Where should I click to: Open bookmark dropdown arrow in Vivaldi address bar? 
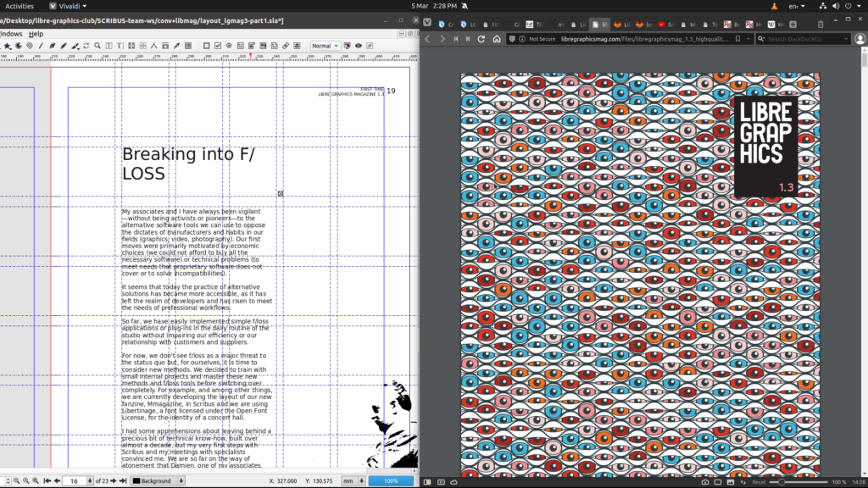[748, 39]
